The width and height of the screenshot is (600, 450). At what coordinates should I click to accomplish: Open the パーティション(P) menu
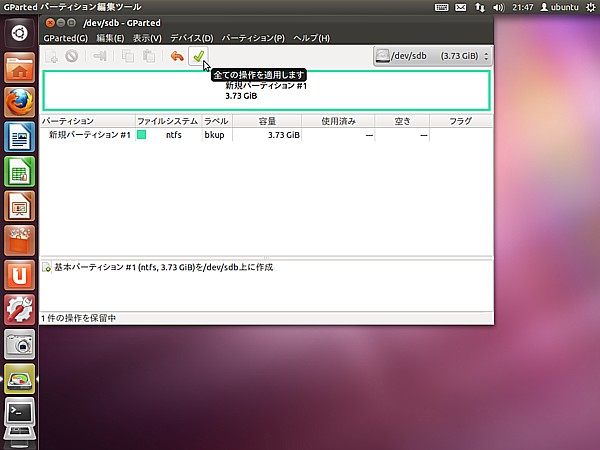click(x=253, y=38)
